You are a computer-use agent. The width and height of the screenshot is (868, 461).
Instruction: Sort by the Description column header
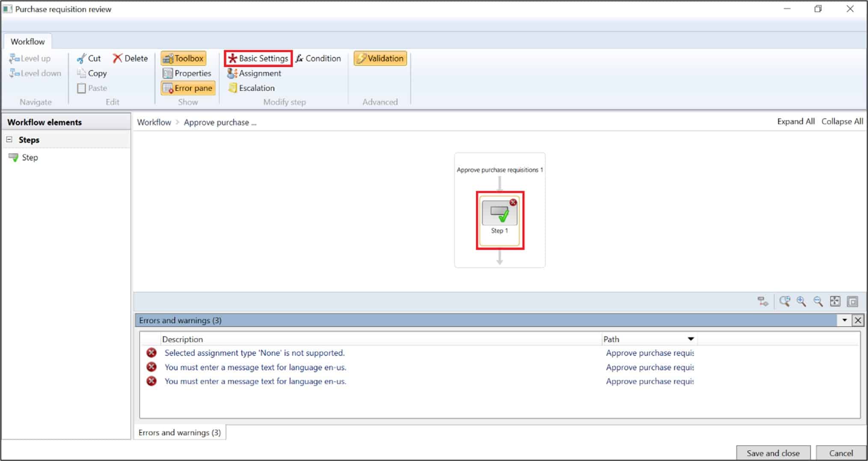182,339
